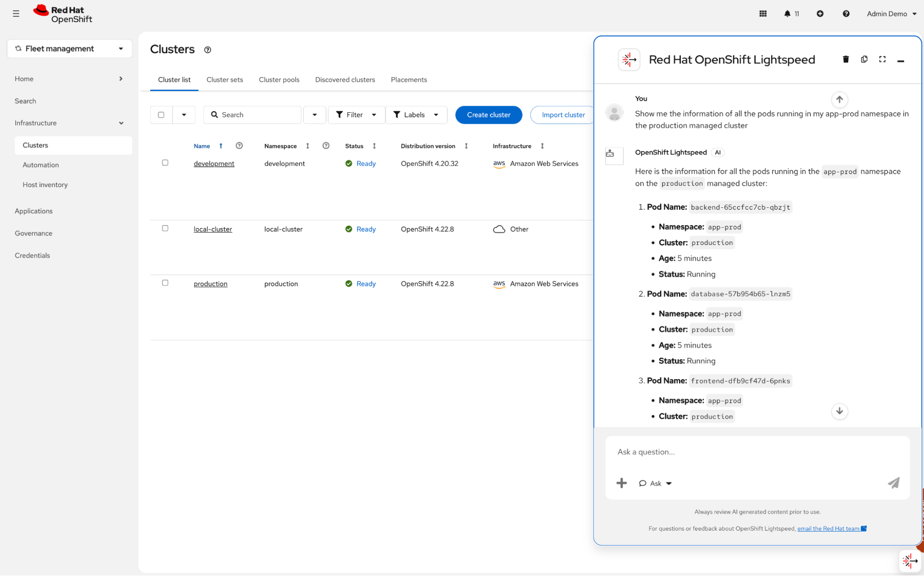Toggle the select-all clusters checkbox

[161, 115]
